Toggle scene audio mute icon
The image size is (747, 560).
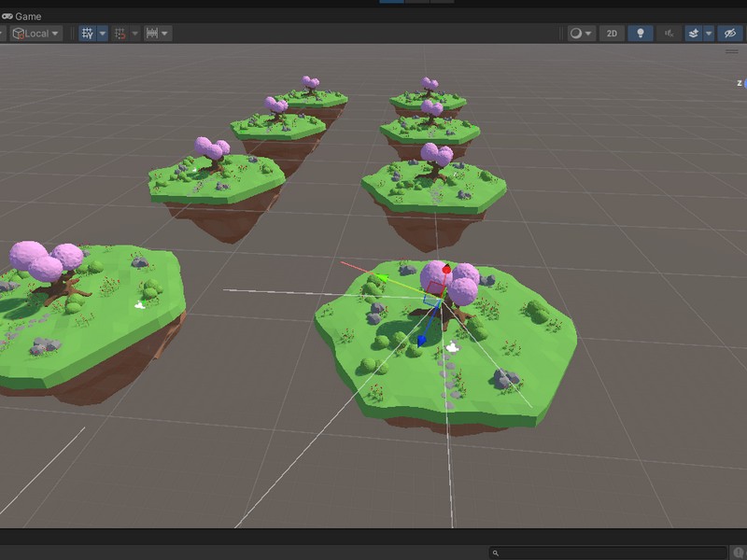(x=667, y=34)
